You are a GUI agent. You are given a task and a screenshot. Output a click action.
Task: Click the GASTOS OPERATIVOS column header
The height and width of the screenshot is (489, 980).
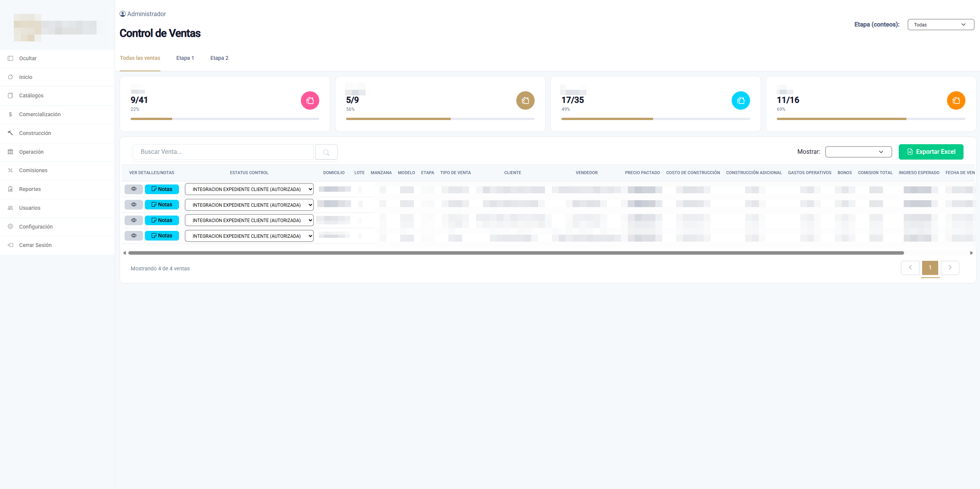click(x=809, y=173)
